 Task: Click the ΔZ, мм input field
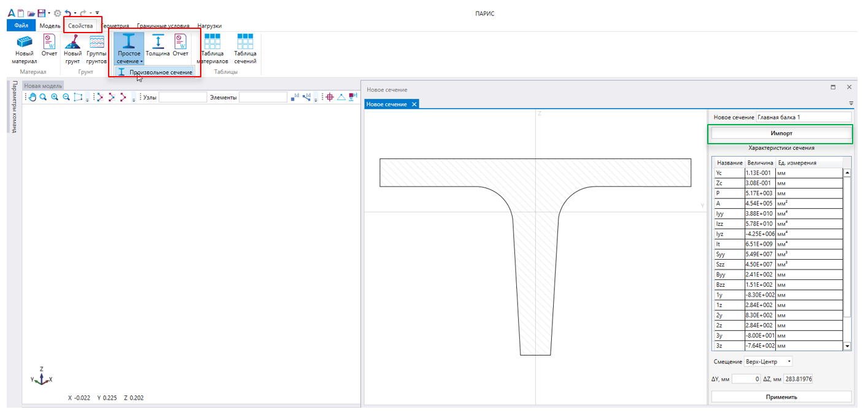click(798, 379)
